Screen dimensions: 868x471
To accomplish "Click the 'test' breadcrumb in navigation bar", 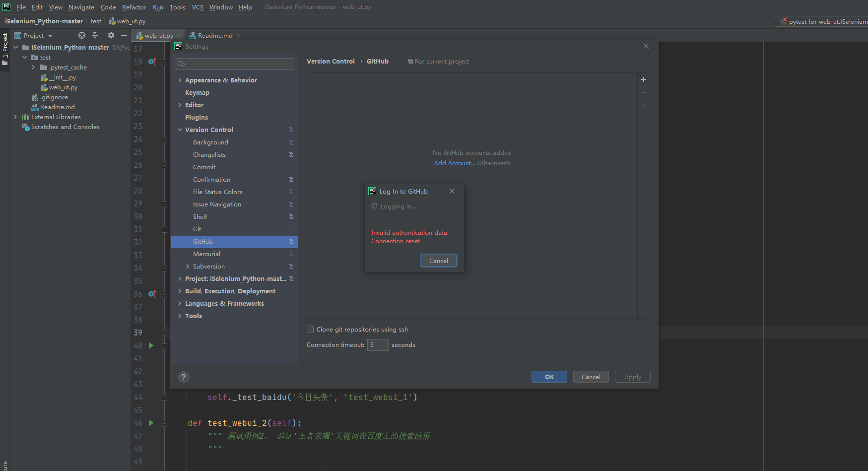I will click(x=96, y=21).
